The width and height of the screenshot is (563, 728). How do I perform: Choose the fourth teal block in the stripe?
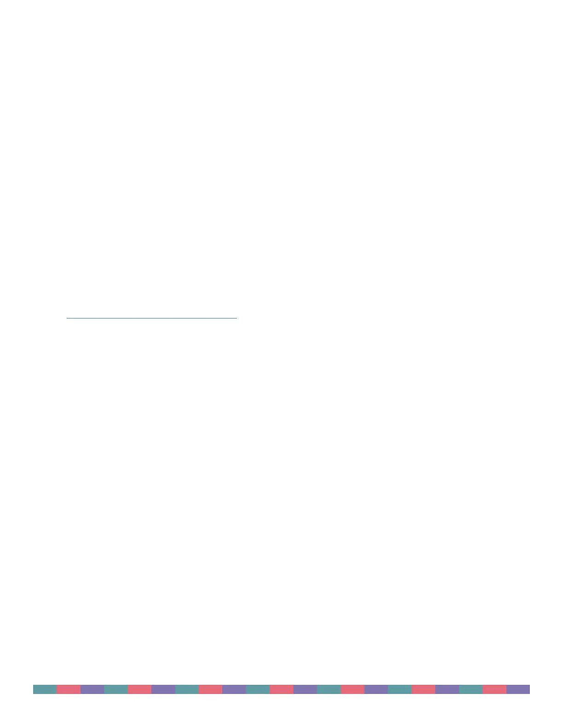click(x=258, y=689)
